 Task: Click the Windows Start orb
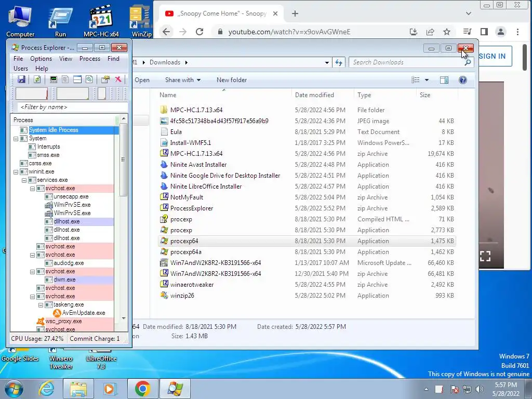tap(14, 389)
